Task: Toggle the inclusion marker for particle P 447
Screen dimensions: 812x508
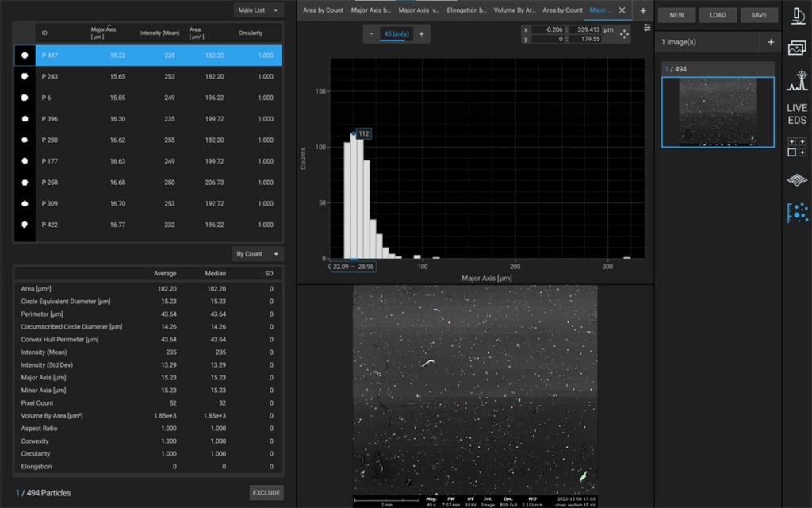Action: point(23,55)
